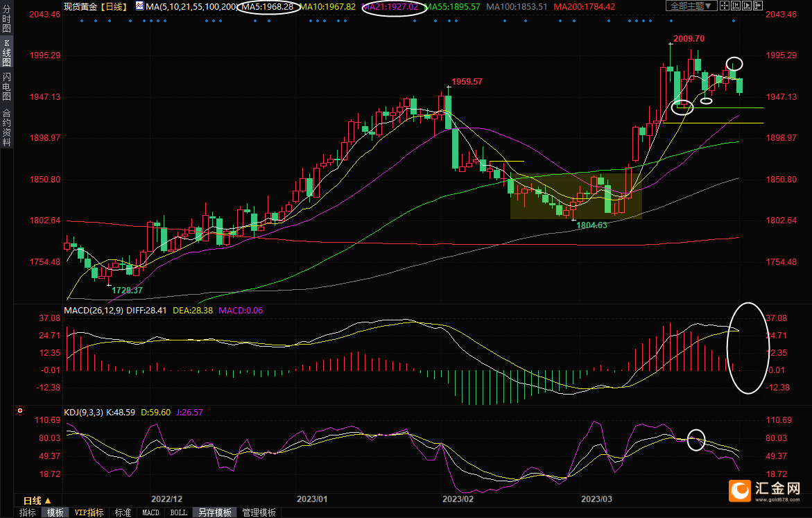The width and height of the screenshot is (812, 518).
Task: Click the MA5:1968.28 value
Action: [268, 7]
